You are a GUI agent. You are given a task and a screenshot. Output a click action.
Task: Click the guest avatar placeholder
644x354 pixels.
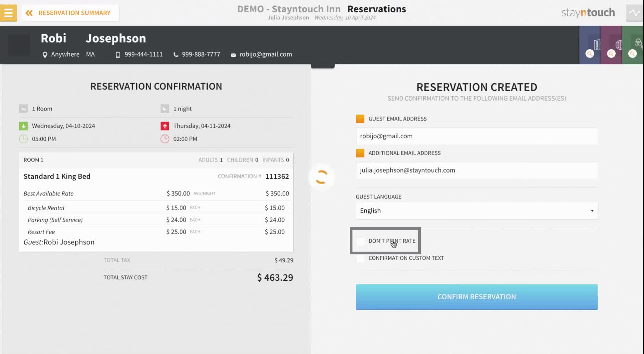[19, 45]
